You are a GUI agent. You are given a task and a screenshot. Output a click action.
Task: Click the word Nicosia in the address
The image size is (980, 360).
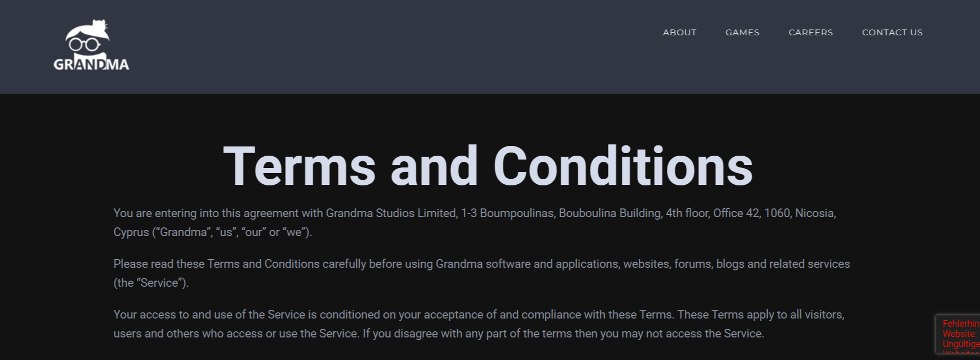click(x=815, y=213)
